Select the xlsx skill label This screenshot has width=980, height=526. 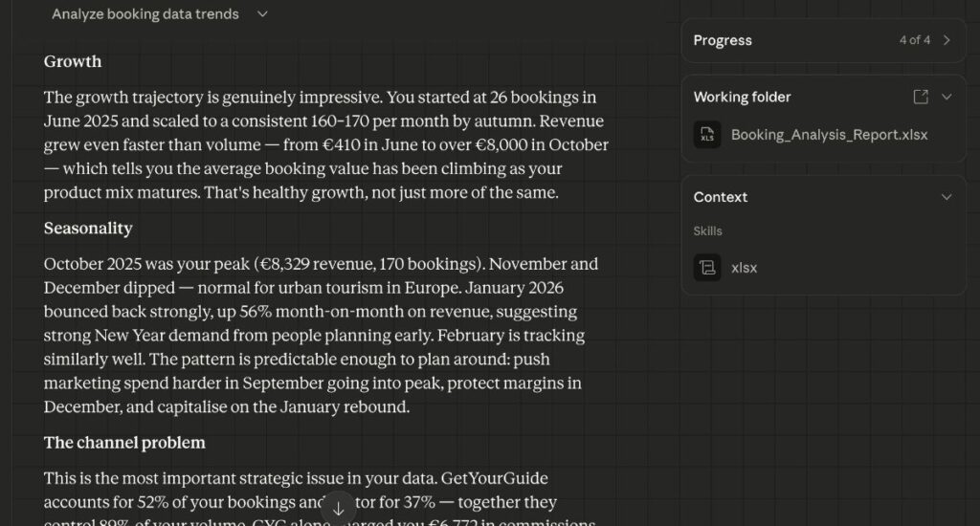tap(744, 268)
